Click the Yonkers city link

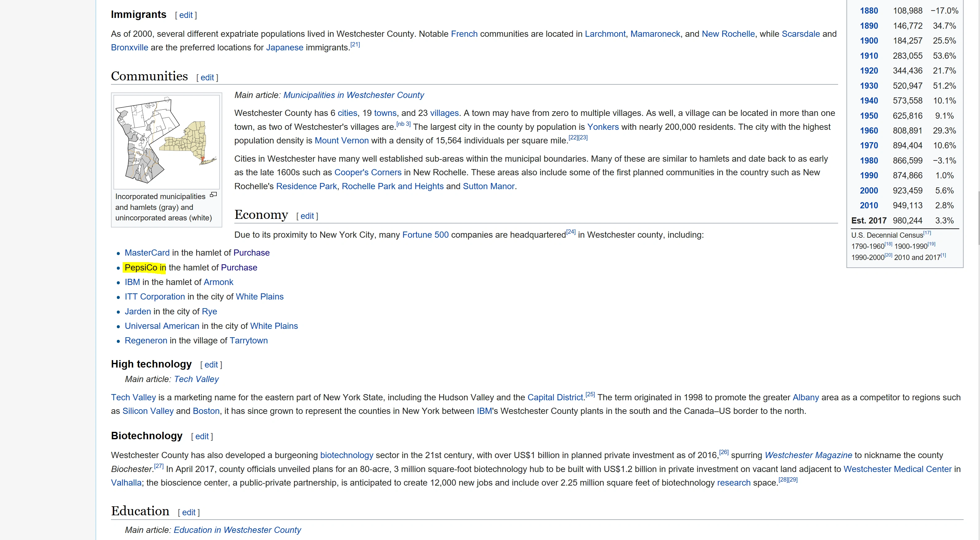coord(603,127)
